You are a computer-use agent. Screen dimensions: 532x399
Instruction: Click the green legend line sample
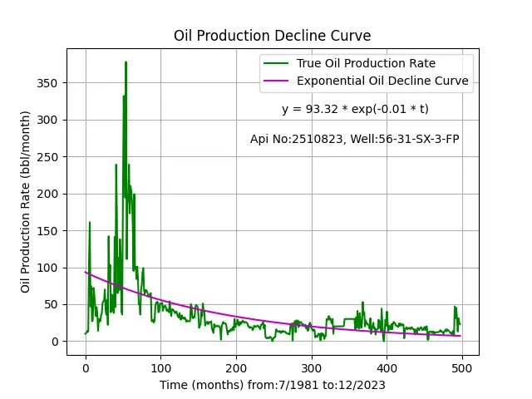click(276, 63)
